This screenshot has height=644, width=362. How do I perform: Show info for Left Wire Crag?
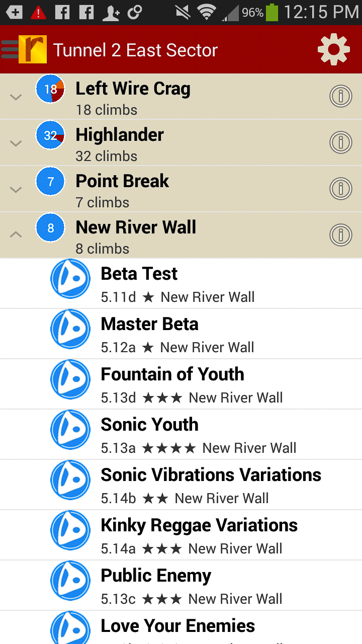pos(340,96)
